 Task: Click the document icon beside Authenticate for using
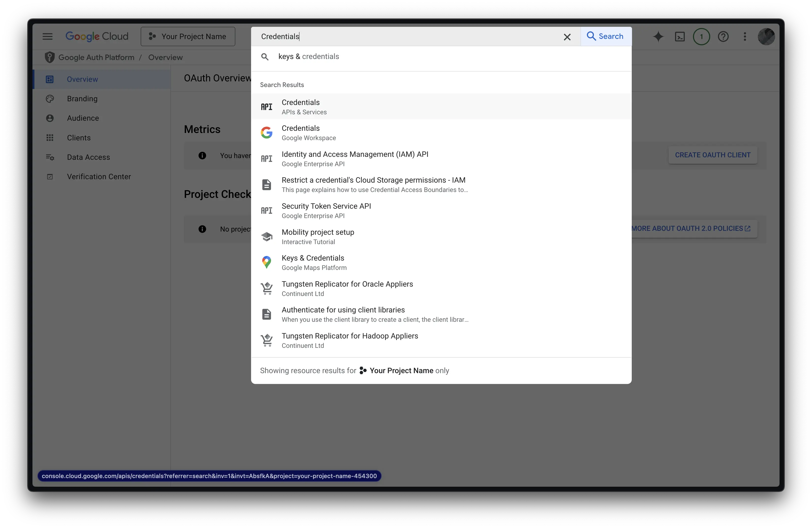click(267, 314)
